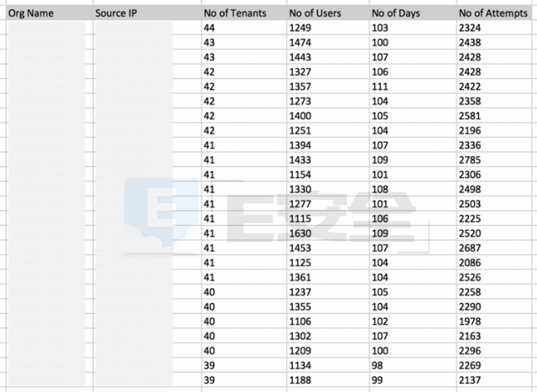
Task: Click the attempts cell with 2086
Action: [494, 263]
